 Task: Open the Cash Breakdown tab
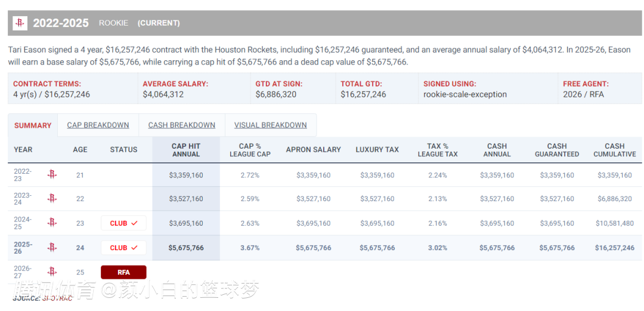coord(181,125)
